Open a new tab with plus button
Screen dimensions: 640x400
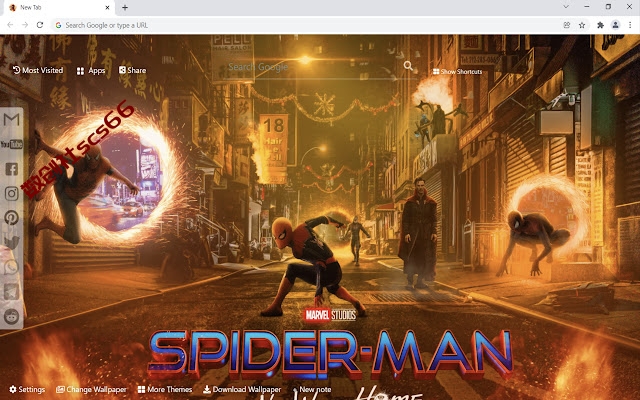125,7
